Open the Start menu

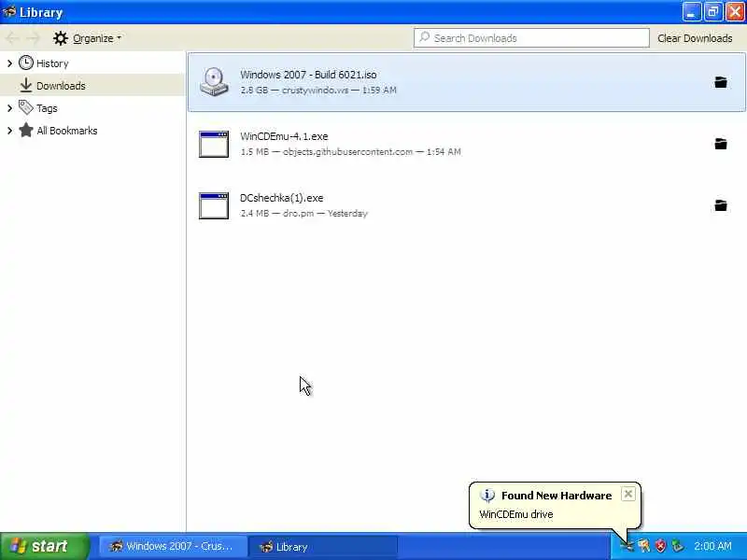pyautogui.click(x=45, y=546)
